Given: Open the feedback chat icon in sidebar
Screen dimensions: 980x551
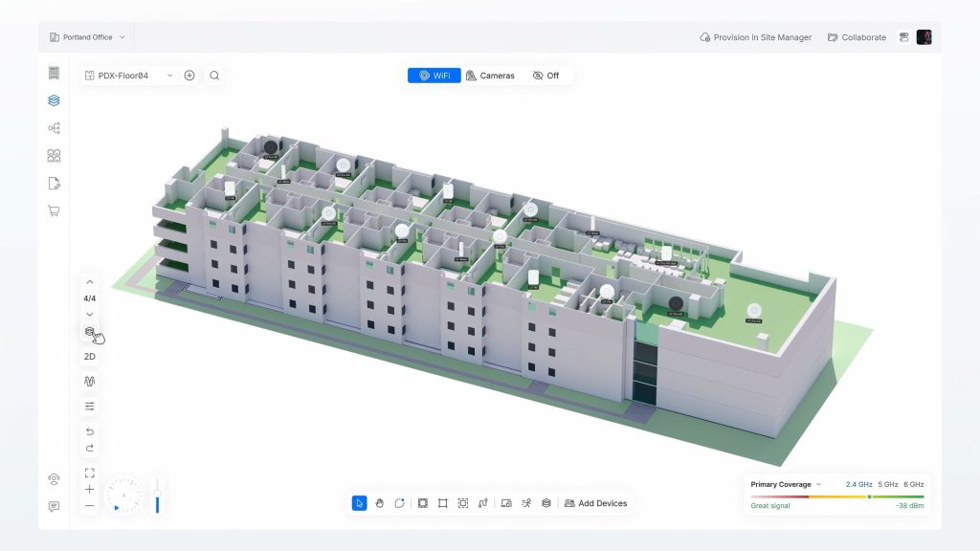Looking at the screenshot, I should [54, 506].
